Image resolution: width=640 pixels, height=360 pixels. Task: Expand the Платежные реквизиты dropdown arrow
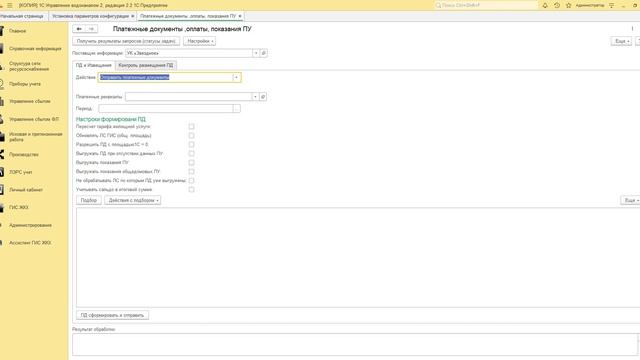click(255, 97)
